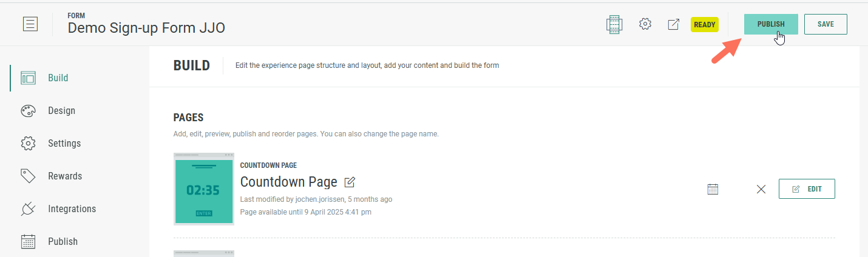Remove the Countdown Page with X icon
The height and width of the screenshot is (257, 868).
pyautogui.click(x=761, y=189)
